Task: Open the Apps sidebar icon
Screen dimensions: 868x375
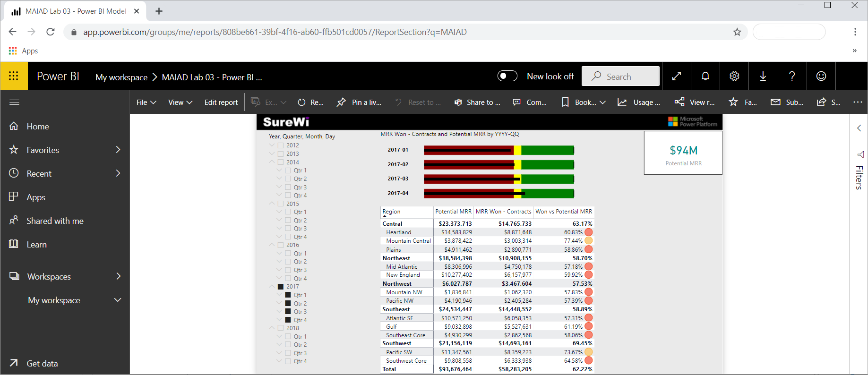Action: tap(14, 197)
